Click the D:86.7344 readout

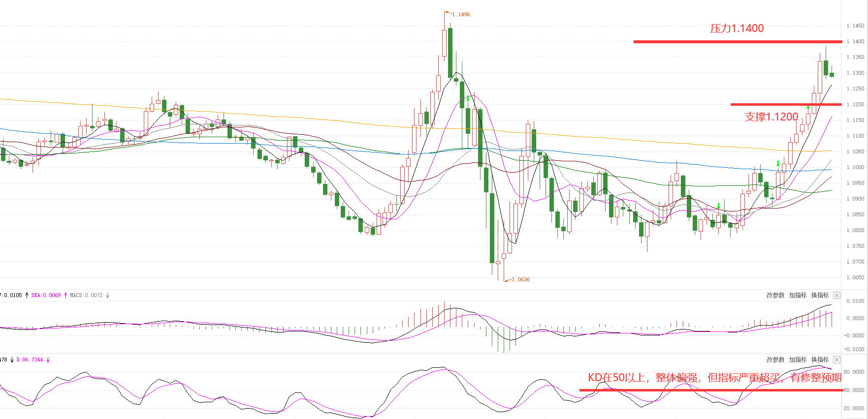tap(30, 359)
